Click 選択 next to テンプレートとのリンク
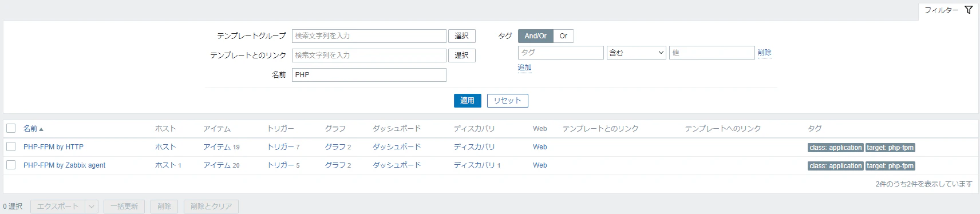The width and height of the screenshot is (980, 214). 461,56
